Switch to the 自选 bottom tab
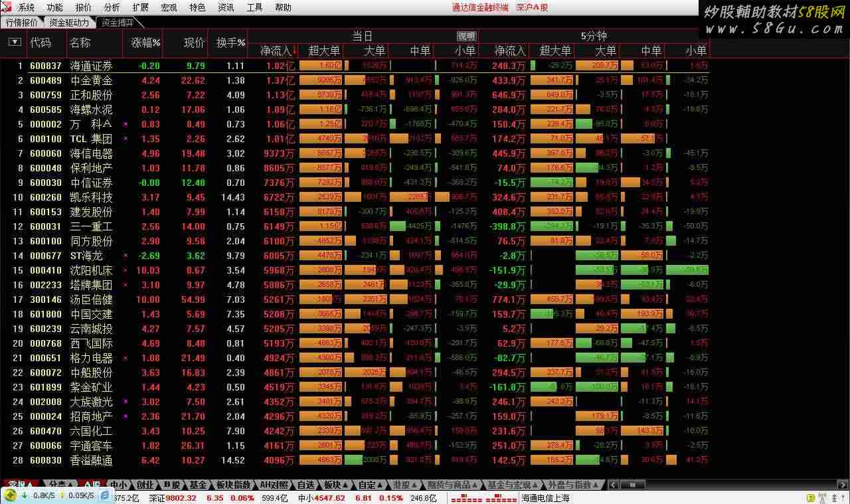The image size is (850, 504). click(305, 485)
